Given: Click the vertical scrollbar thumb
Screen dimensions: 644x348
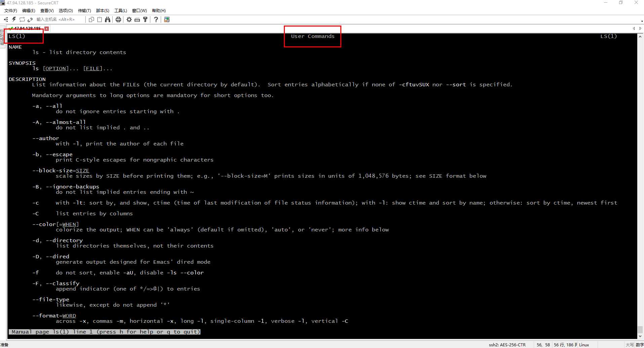Looking at the screenshot, I should [640, 330].
